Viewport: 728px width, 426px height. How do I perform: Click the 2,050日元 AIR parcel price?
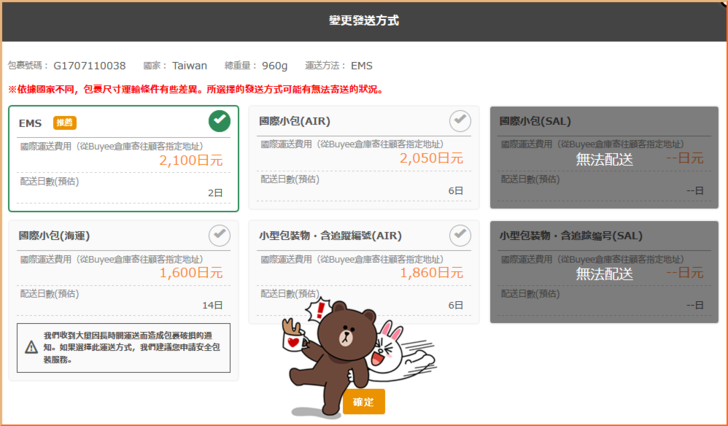click(x=431, y=158)
